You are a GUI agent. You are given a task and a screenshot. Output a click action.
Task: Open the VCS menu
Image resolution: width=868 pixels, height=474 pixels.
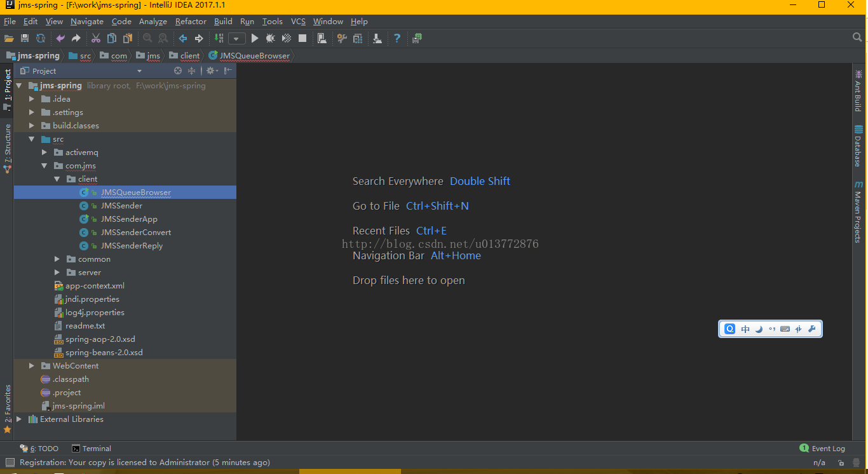(298, 22)
